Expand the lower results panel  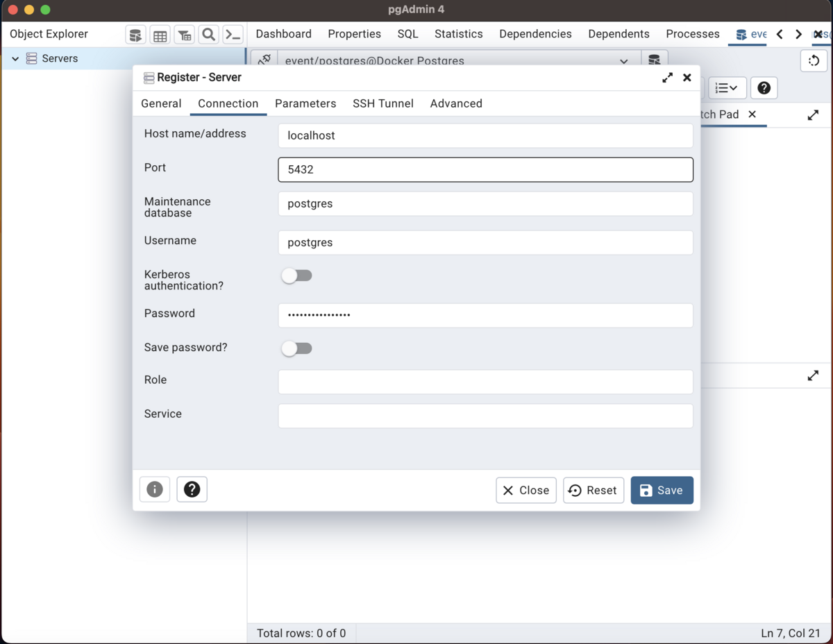pos(813,375)
